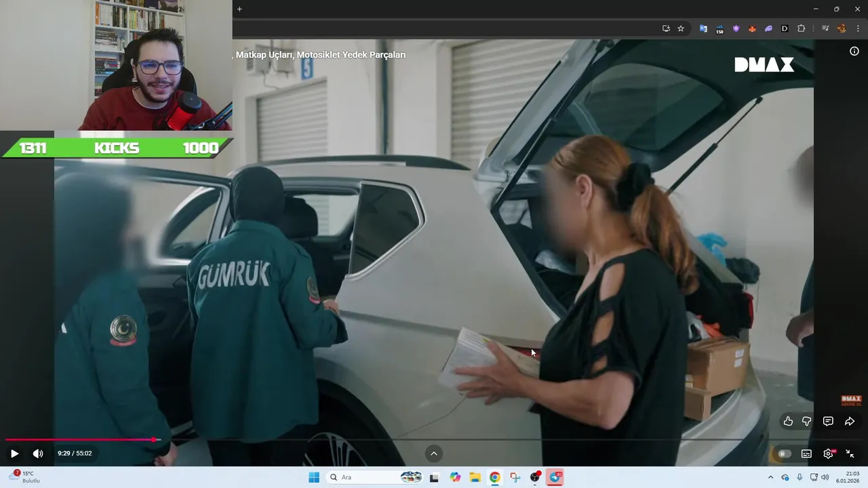Open Snipping Tool on taskbar
868x488 pixels.
(515, 477)
